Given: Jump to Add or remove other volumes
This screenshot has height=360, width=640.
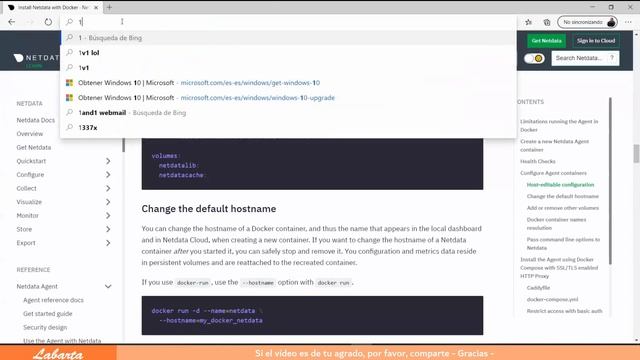Looking at the screenshot, I should (x=562, y=208).
